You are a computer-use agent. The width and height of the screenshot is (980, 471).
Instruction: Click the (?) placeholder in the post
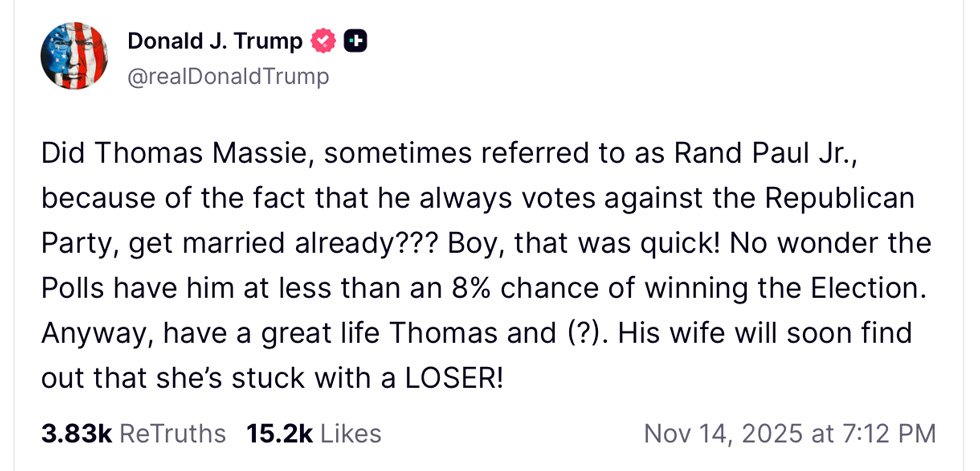580,332
